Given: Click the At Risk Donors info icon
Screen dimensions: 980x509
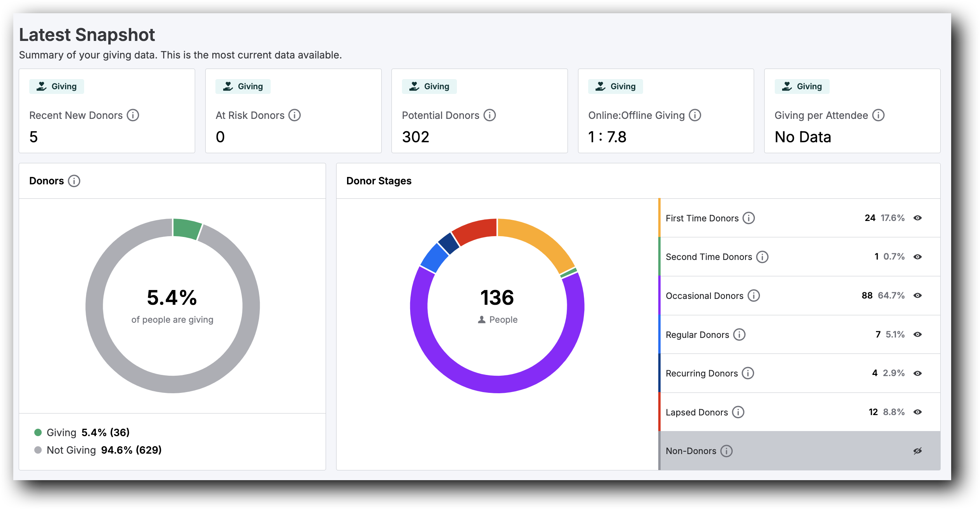Looking at the screenshot, I should tap(295, 115).
